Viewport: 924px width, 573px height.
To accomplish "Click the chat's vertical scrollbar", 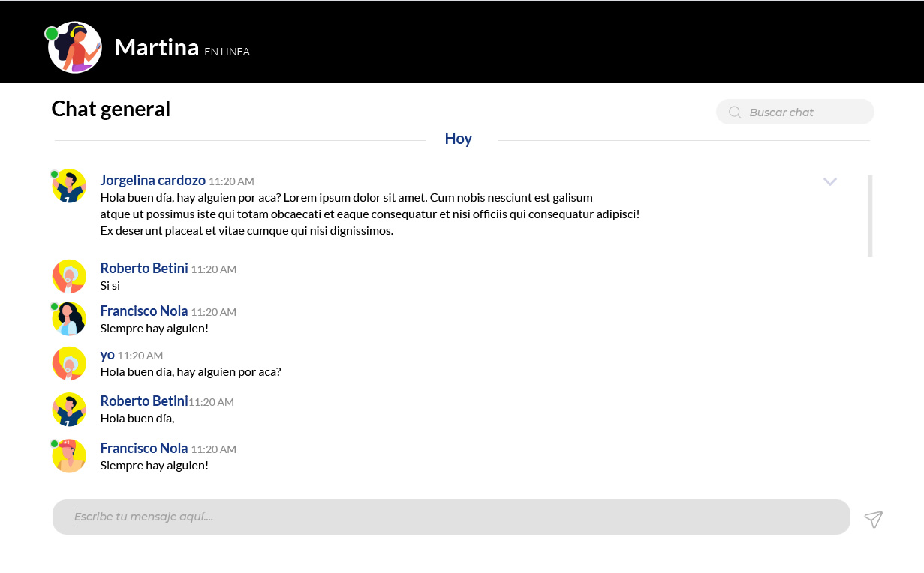I will coord(870,216).
